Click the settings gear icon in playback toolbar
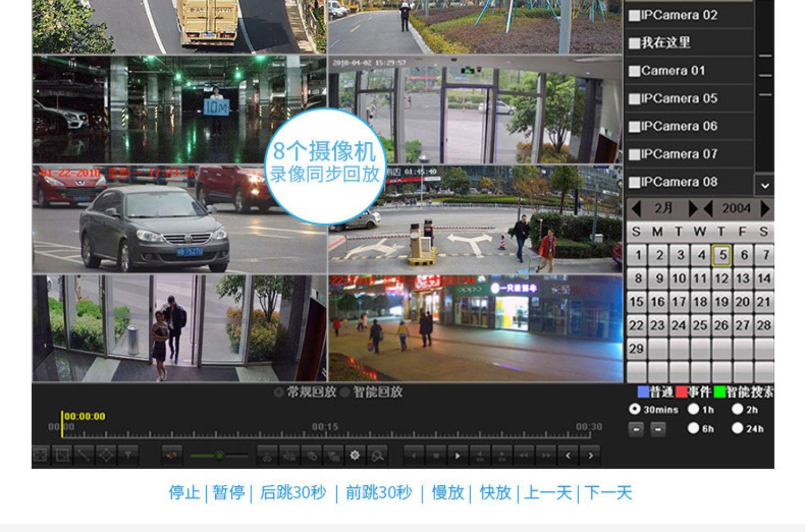Screen dimensions: 805x532 coord(355,455)
